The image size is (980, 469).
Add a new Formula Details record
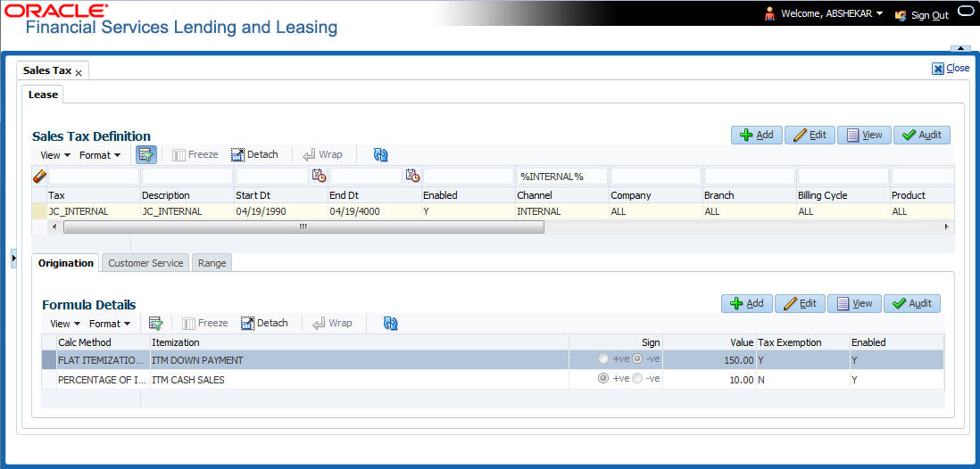(747, 303)
